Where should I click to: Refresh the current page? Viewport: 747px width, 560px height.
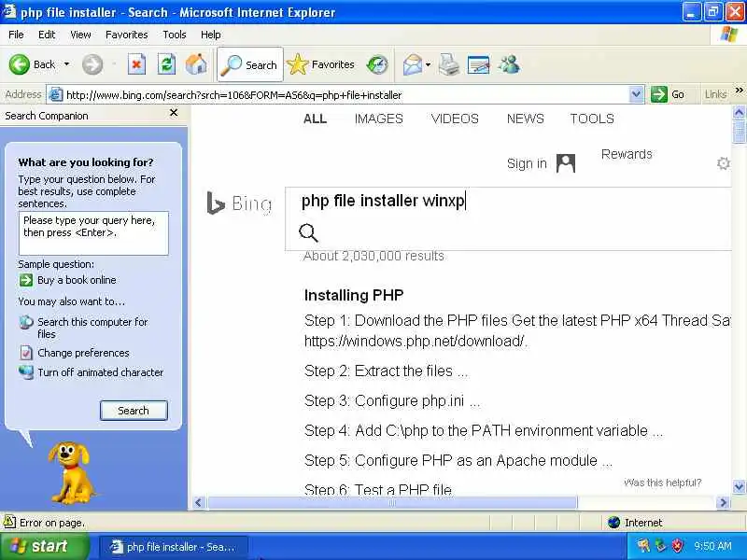(166, 64)
